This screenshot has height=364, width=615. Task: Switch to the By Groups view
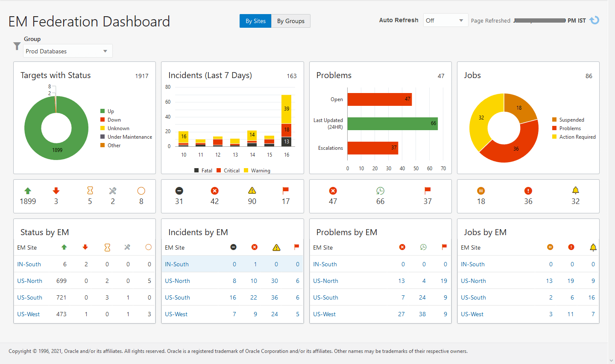pyautogui.click(x=290, y=21)
